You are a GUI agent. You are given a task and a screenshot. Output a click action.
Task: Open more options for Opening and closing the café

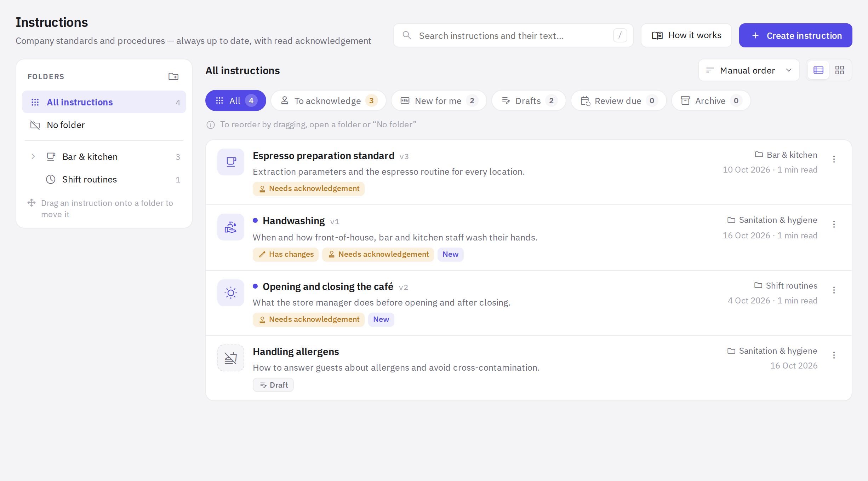pyautogui.click(x=834, y=290)
